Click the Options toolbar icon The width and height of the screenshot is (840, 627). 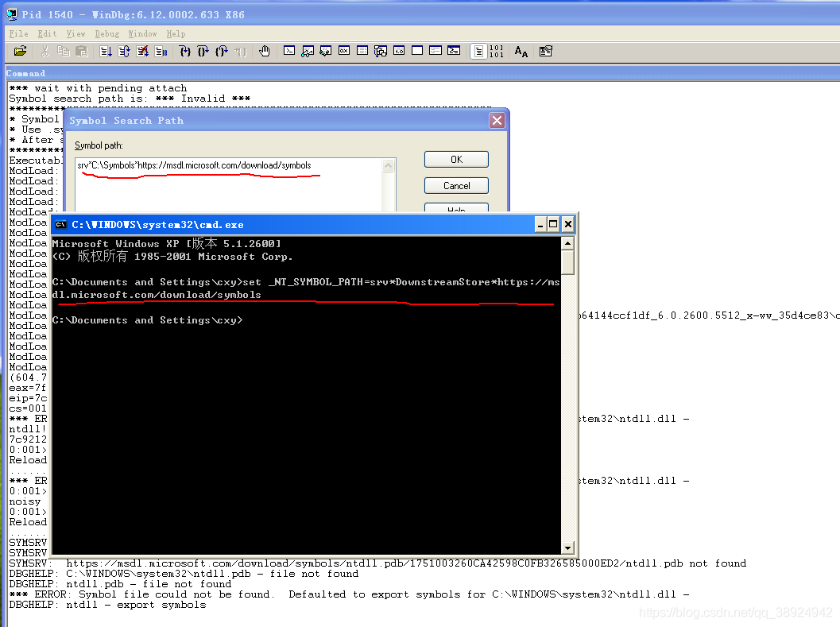[x=546, y=51]
